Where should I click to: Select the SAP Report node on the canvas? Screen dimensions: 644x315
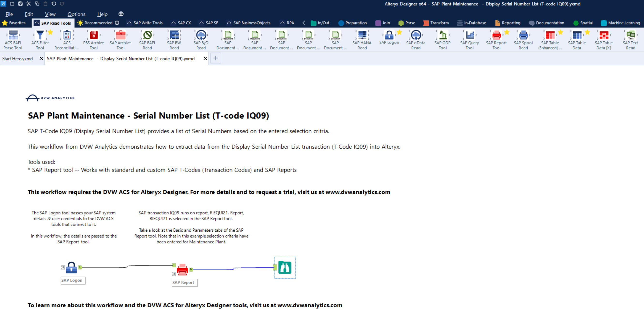[182, 270]
